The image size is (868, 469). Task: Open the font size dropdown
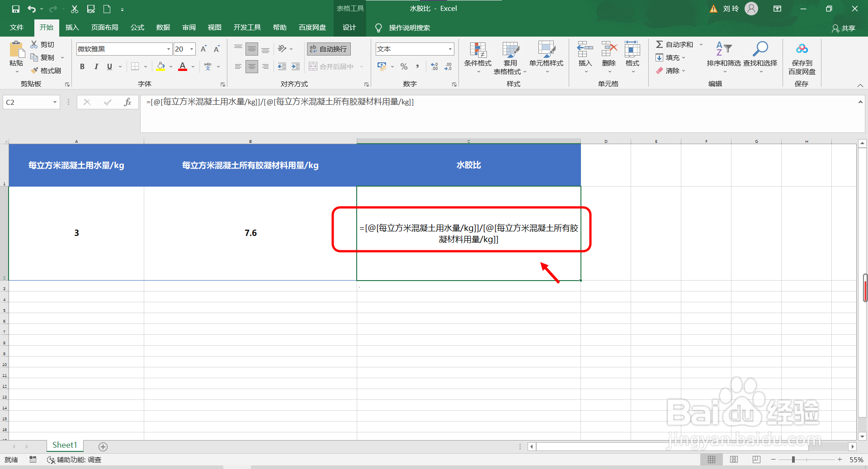coord(191,49)
